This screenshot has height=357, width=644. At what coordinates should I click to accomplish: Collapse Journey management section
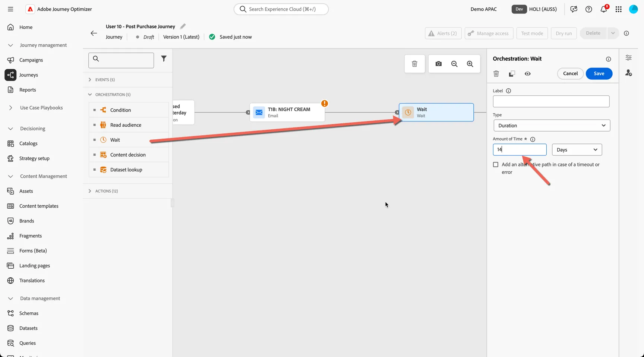[x=10, y=45]
